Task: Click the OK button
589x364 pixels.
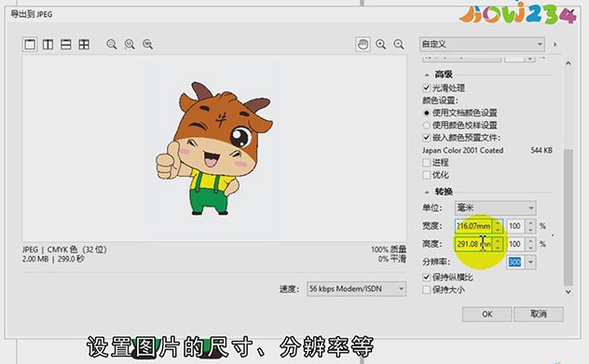Action: tap(486, 314)
